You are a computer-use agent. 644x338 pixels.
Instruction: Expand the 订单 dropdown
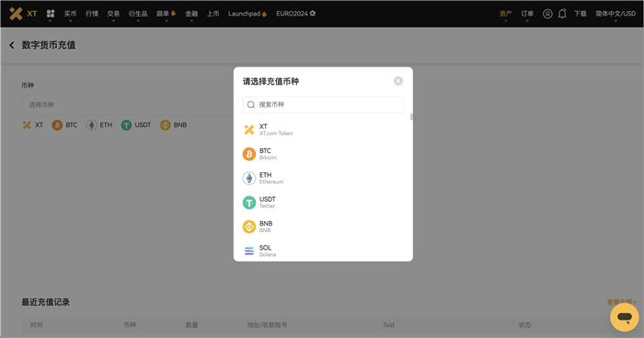tap(527, 14)
